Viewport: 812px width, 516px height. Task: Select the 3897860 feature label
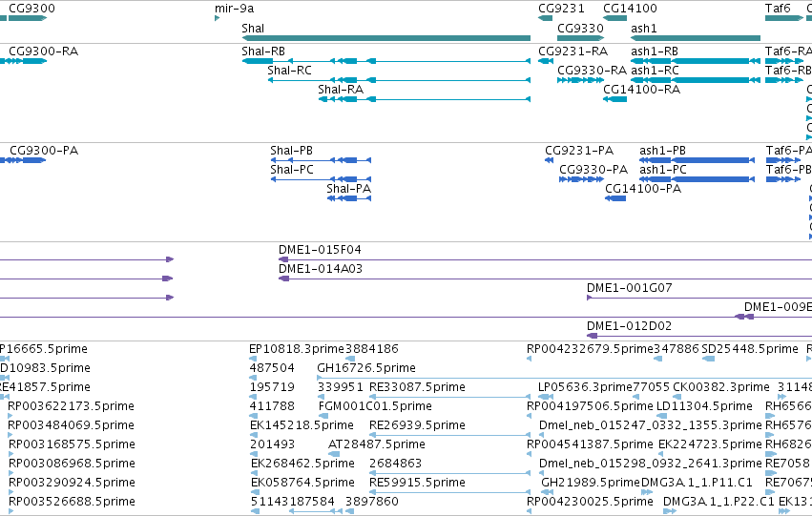[x=372, y=503]
